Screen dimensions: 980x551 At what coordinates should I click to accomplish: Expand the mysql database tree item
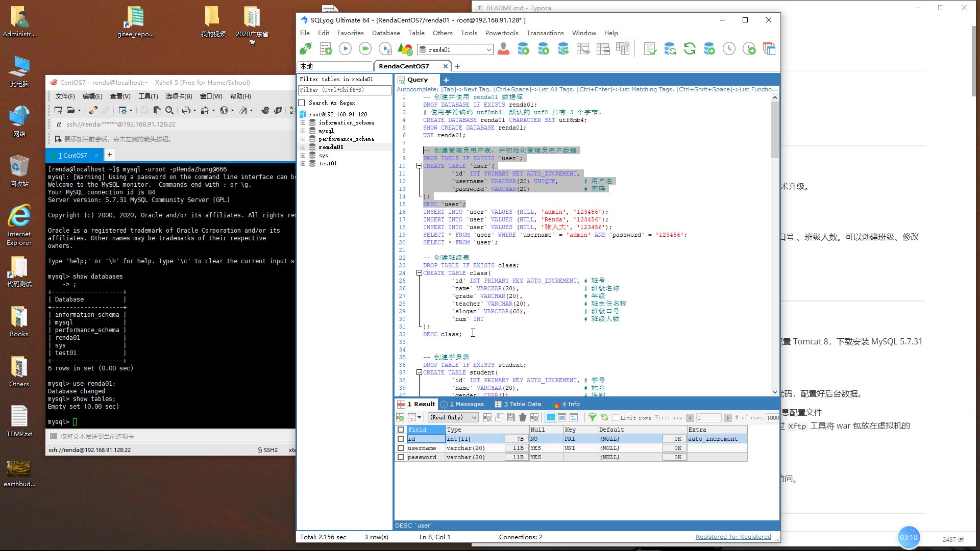303,131
